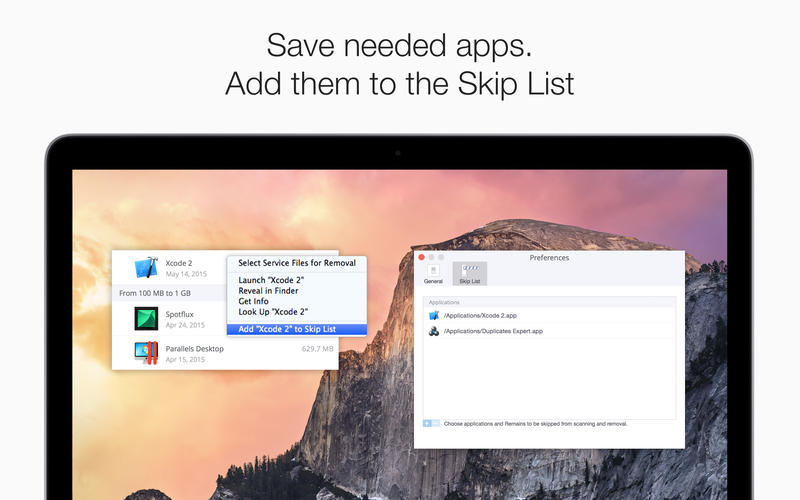Click Duplicates Expert icon in skip list

(x=434, y=331)
